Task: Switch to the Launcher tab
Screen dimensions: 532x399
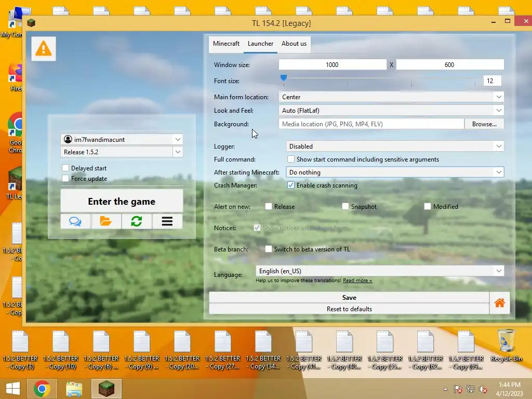Action: pyautogui.click(x=261, y=44)
